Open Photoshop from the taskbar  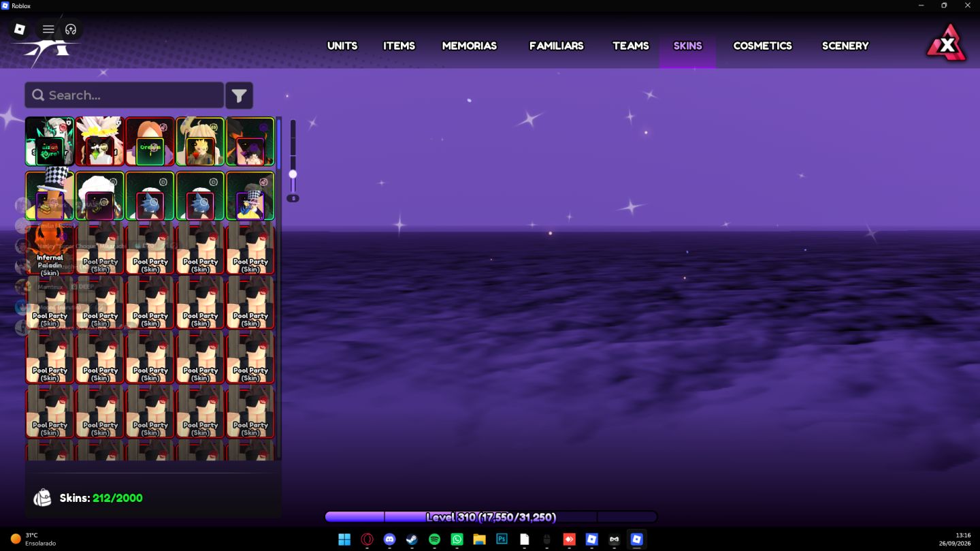click(502, 539)
